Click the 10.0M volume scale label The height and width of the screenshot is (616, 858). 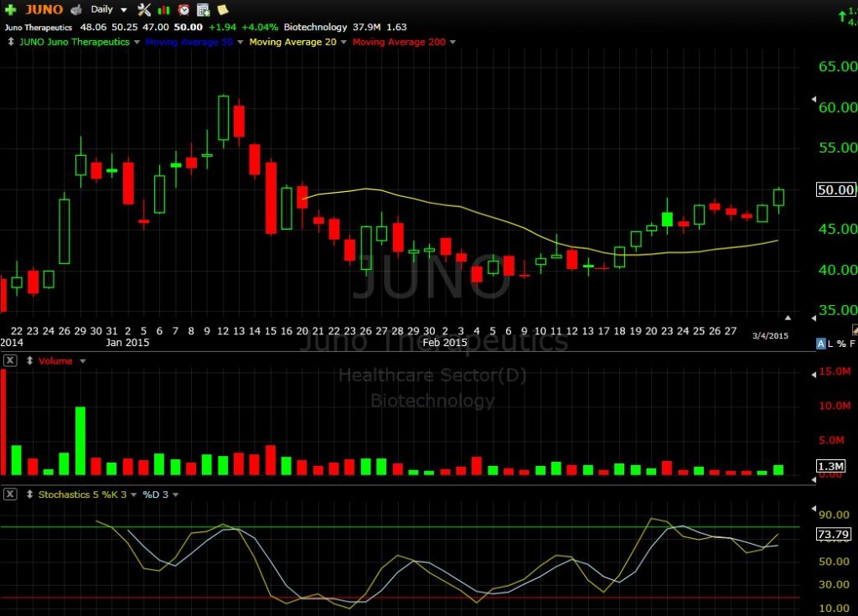[x=835, y=406]
